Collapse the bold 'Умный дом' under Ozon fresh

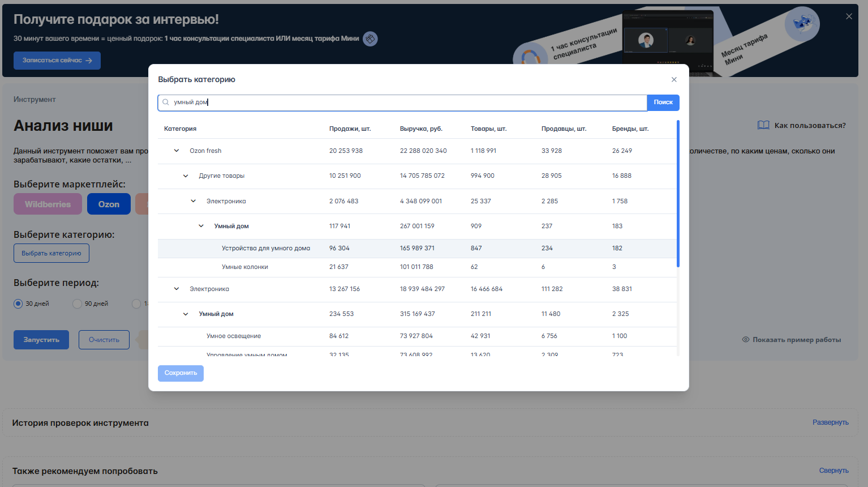(201, 226)
